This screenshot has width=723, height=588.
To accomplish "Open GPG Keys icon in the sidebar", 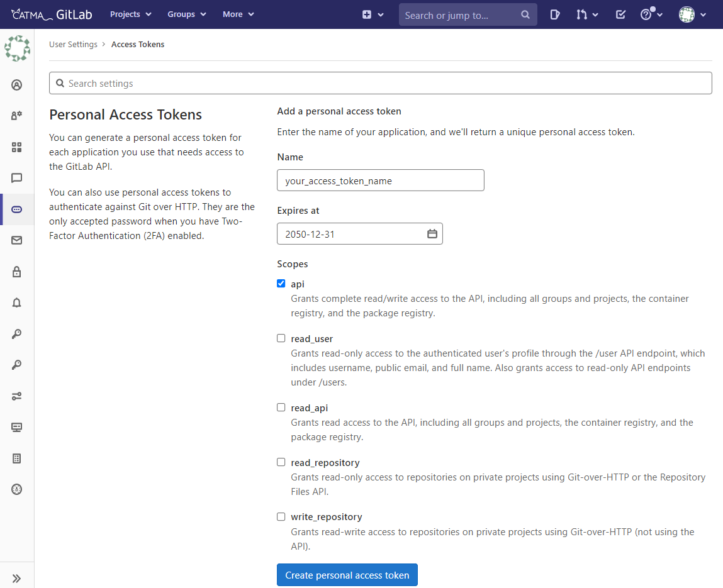I will click(16, 365).
